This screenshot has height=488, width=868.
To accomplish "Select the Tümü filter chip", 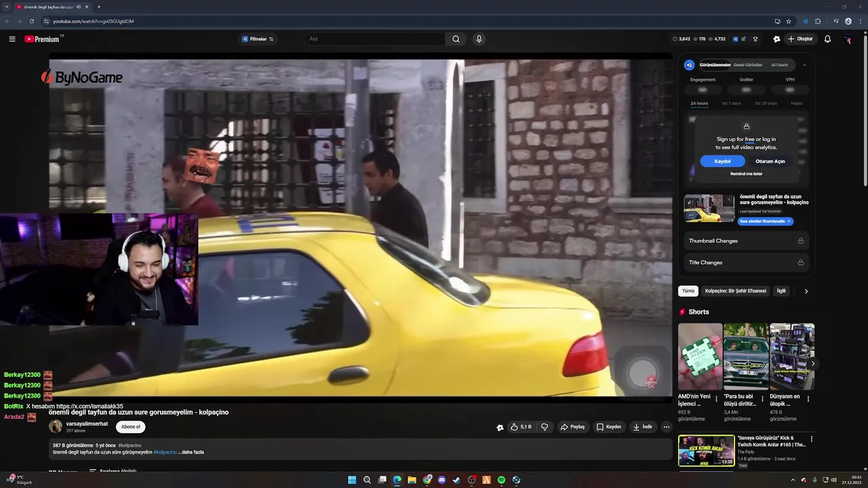I will pos(688,291).
